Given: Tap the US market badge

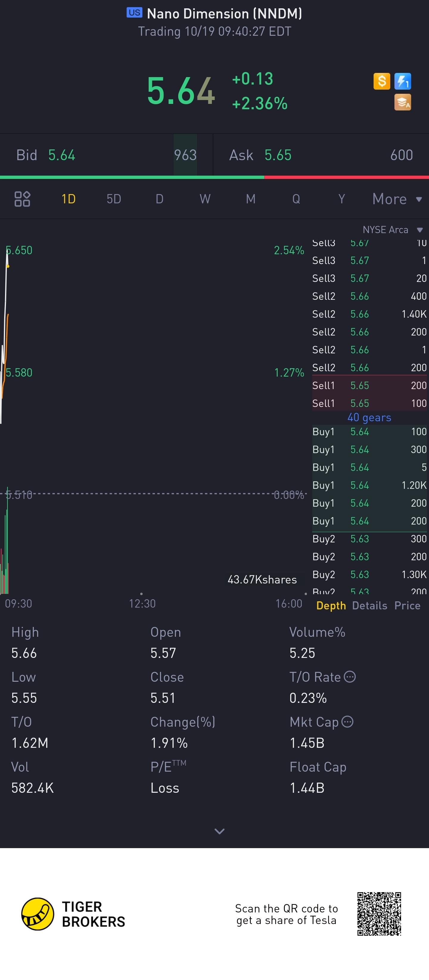Looking at the screenshot, I should (x=134, y=13).
